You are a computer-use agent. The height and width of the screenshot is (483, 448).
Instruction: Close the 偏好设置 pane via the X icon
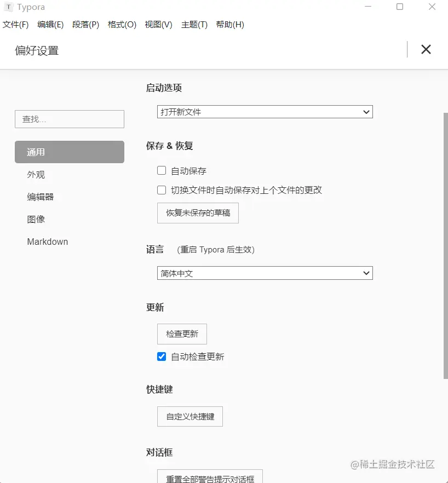pyautogui.click(x=426, y=49)
